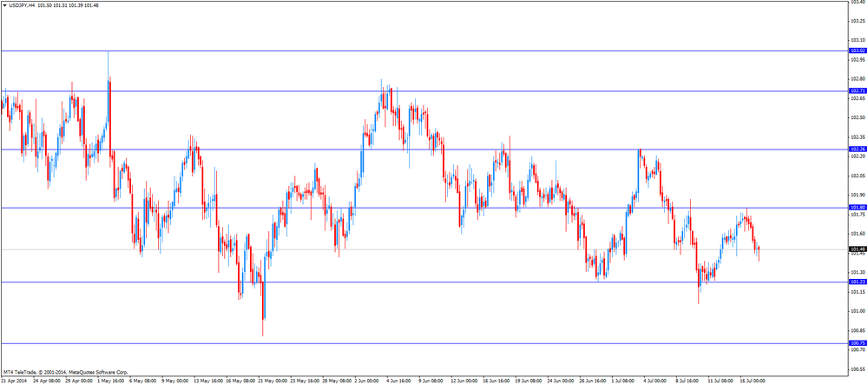The height and width of the screenshot is (385, 868).
Task: Click the 103.02 horizontal line price label
Action: pyautogui.click(x=858, y=50)
